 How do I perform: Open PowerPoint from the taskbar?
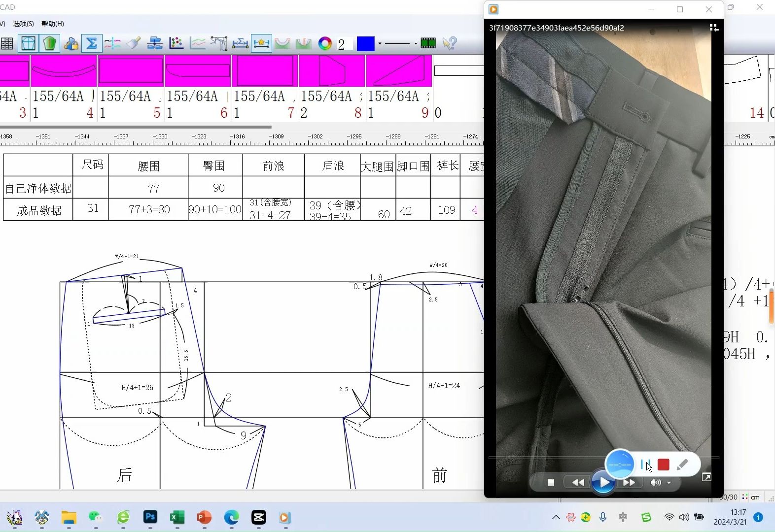point(204,517)
